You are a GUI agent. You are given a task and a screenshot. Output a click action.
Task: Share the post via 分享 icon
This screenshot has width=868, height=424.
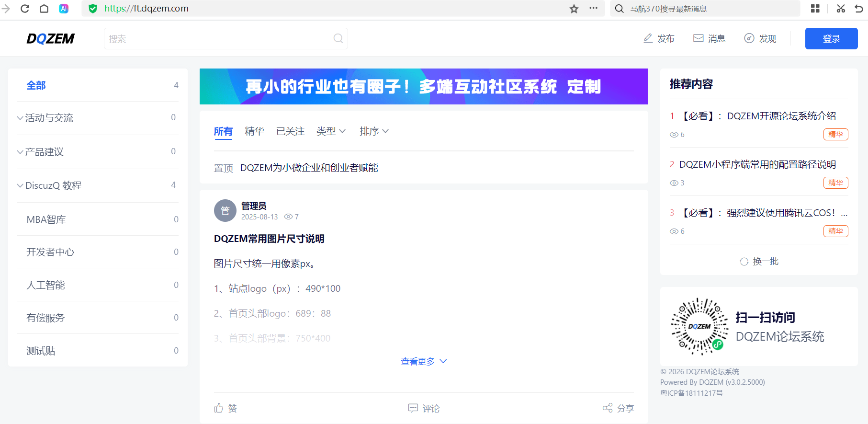pos(608,408)
